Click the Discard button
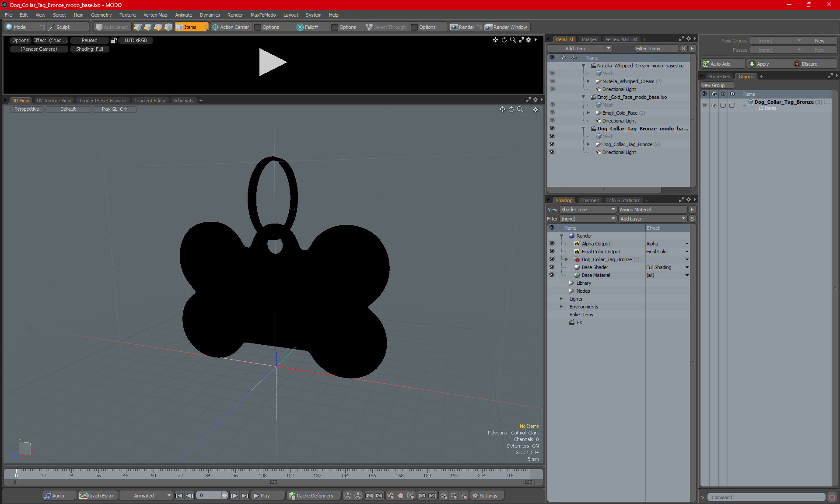The height and width of the screenshot is (504, 840). point(814,64)
